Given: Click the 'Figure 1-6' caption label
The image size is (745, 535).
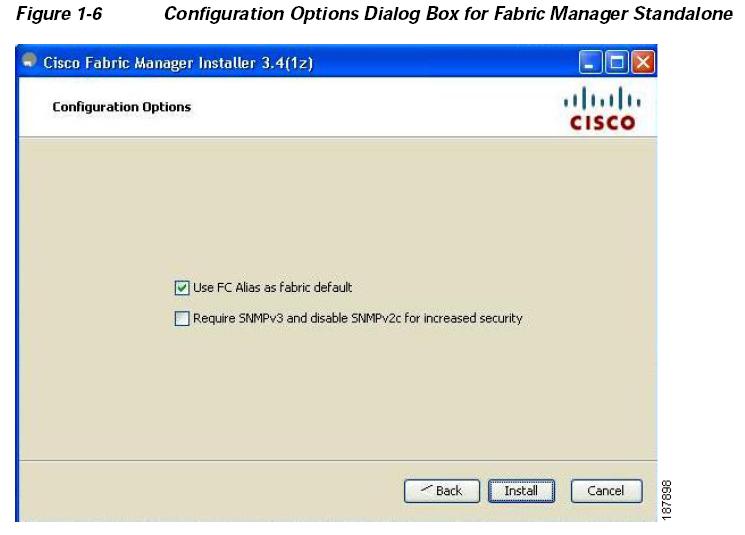Looking at the screenshot, I should [x=59, y=14].
